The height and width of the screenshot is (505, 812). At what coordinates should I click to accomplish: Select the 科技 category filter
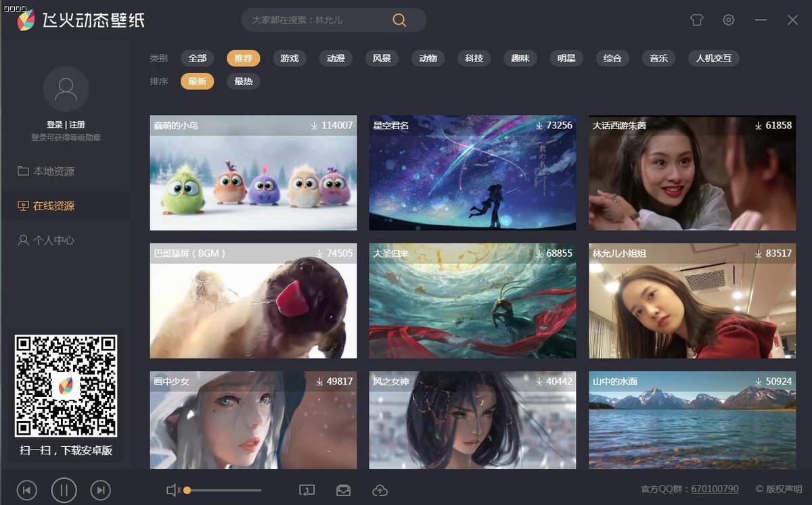click(x=474, y=58)
